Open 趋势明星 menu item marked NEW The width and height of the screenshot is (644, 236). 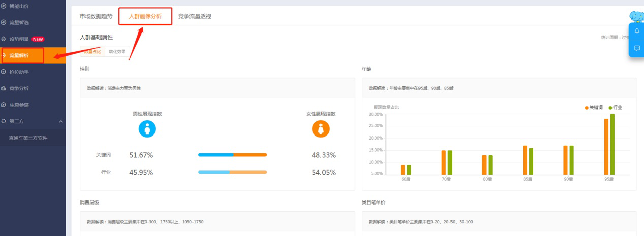coord(19,39)
